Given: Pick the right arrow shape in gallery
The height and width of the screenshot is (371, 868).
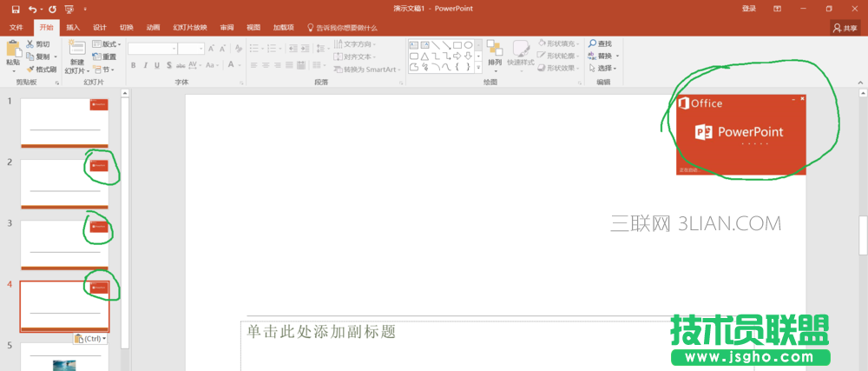Looking at the screenshot, I should pyautogui.click(x=457, y=56).
